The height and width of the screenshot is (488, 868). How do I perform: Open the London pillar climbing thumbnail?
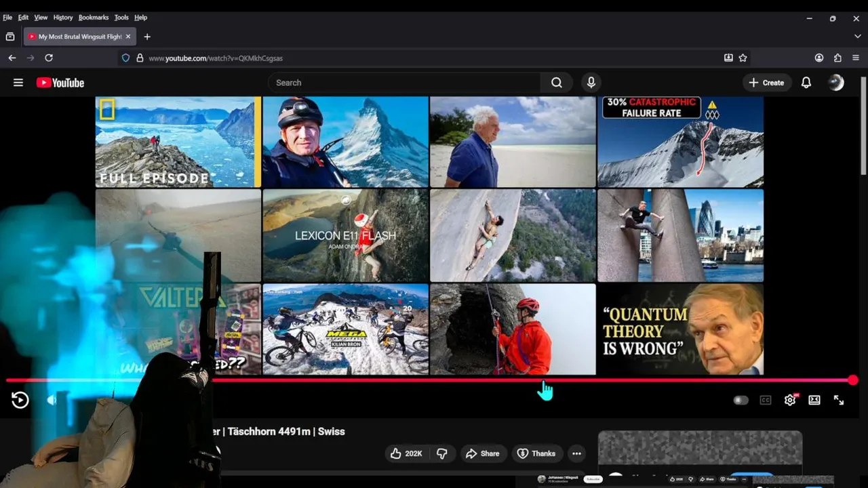coord(680,235)
